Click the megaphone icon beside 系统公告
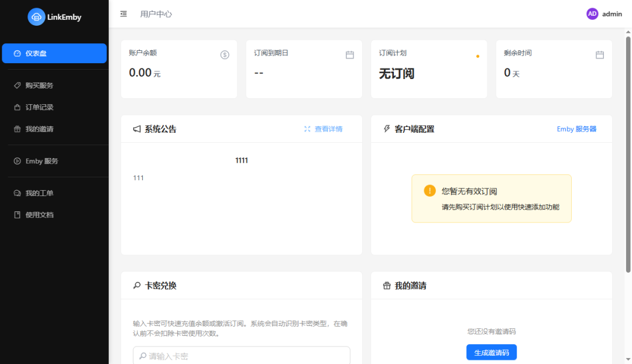 point(136,129)
